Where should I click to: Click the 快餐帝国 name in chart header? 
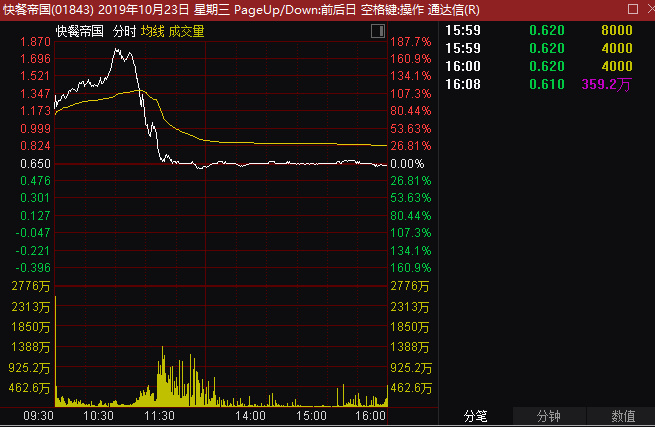pos(79,31)
